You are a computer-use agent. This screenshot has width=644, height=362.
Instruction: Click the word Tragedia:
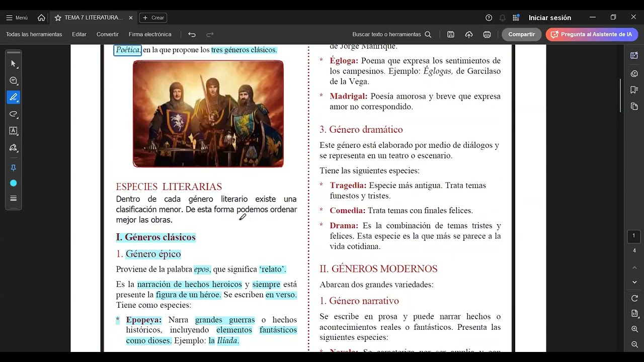[348, 186]
